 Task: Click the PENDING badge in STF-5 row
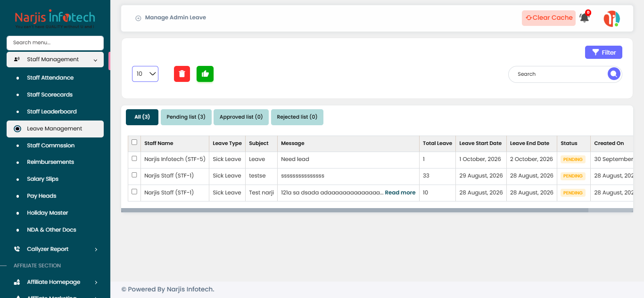pos(573,160)
